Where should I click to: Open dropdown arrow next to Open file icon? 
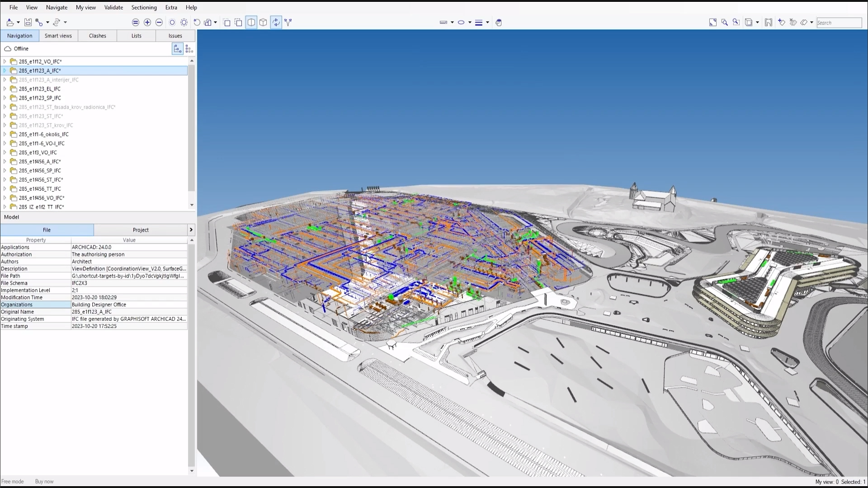(x=18, y=23)
